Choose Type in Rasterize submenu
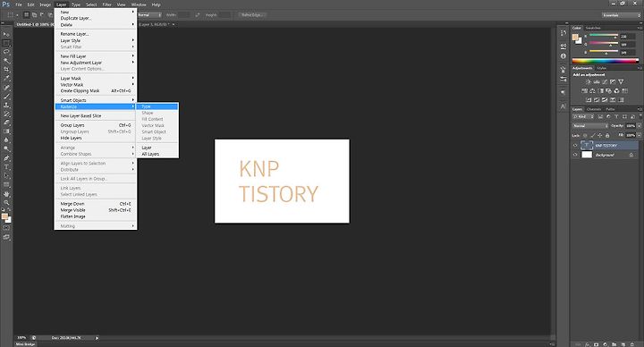Screen dimensions: 644x347 157,106
